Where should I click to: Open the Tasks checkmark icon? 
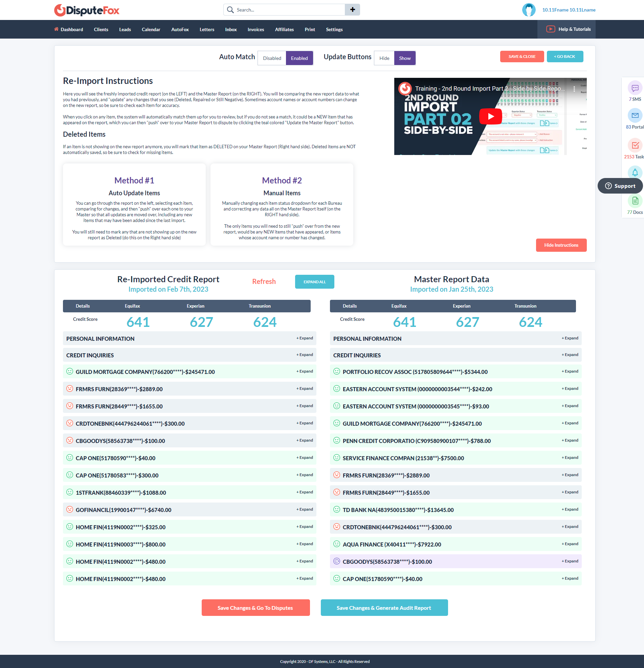pos(635,146)
